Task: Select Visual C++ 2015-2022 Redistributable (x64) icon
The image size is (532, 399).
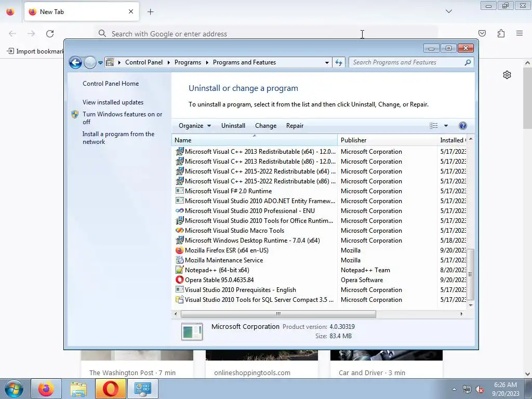Action: coord(179,171)
